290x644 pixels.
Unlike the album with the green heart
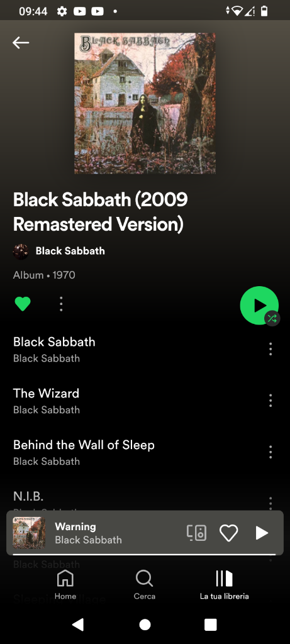pyautogui.click(x=23, y=304)
